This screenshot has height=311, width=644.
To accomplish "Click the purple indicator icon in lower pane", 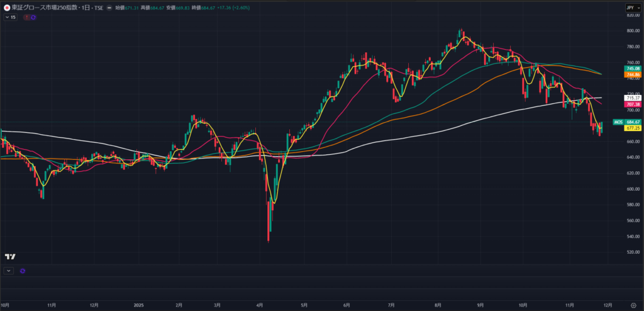I will point(23,271).
